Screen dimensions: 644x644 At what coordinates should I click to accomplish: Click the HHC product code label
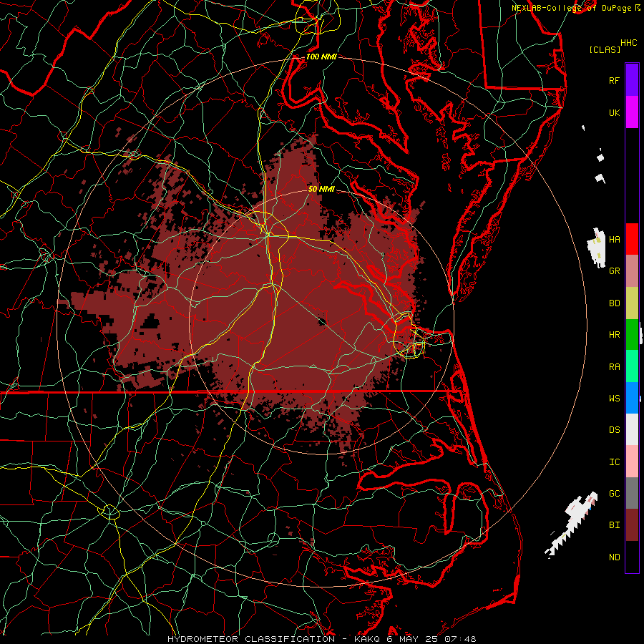(x=628, y=43)
